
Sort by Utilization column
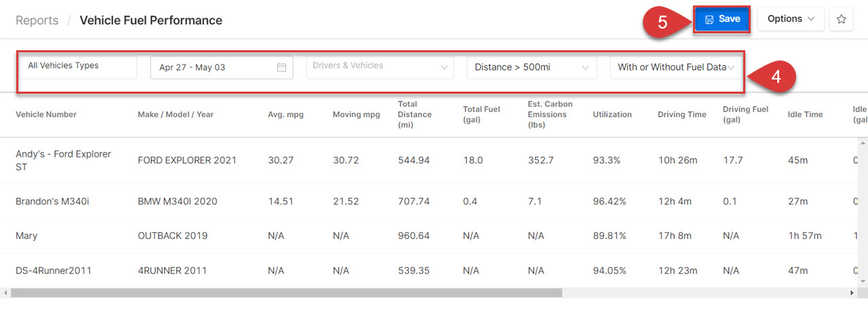click(x=612, y=114)
